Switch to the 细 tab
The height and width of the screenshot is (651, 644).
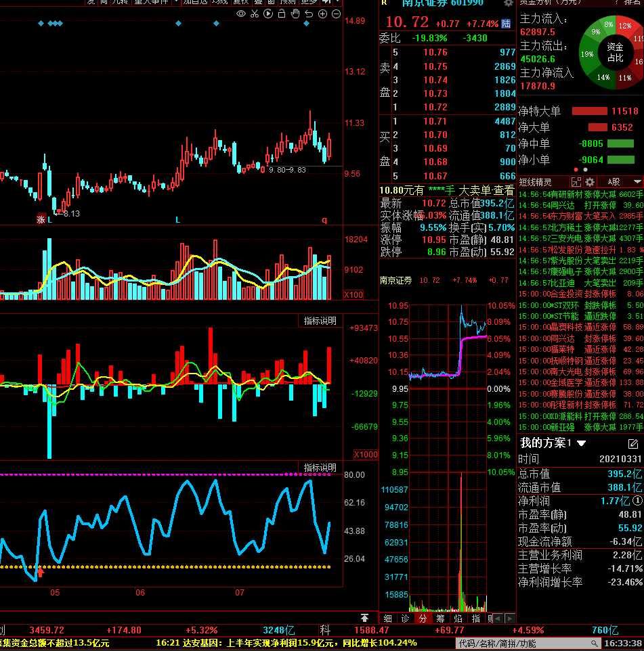click(387, 619)
